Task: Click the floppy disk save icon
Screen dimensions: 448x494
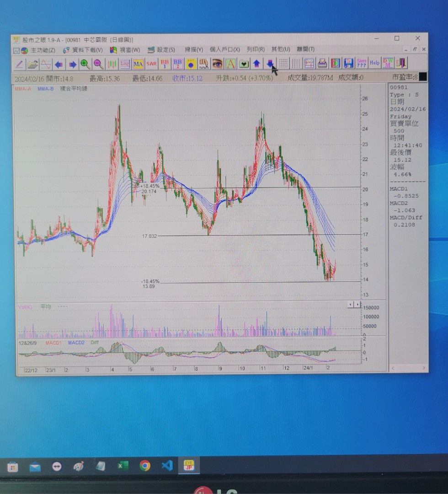Action: click(x=349, y=63)
